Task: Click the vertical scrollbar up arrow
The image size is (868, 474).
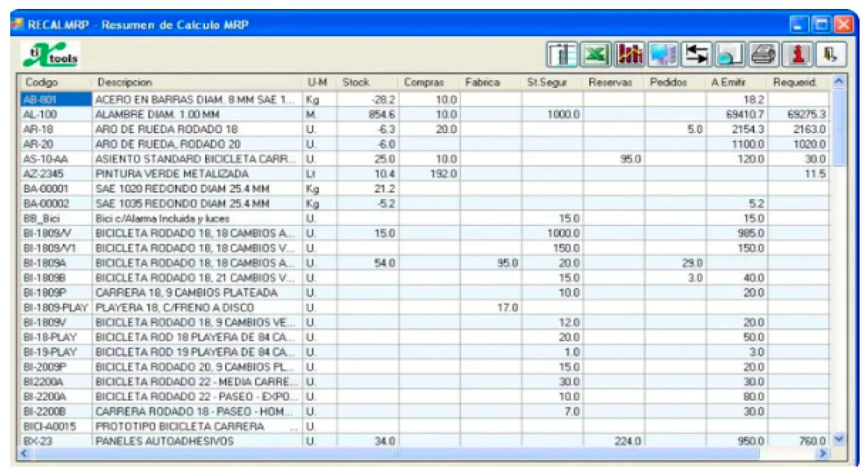Action: [839, 81]
